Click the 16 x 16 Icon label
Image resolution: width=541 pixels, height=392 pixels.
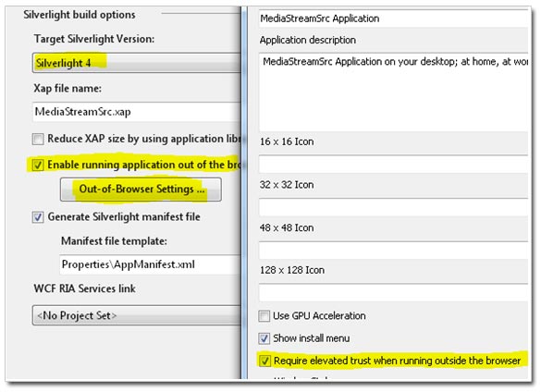[287, 141]
